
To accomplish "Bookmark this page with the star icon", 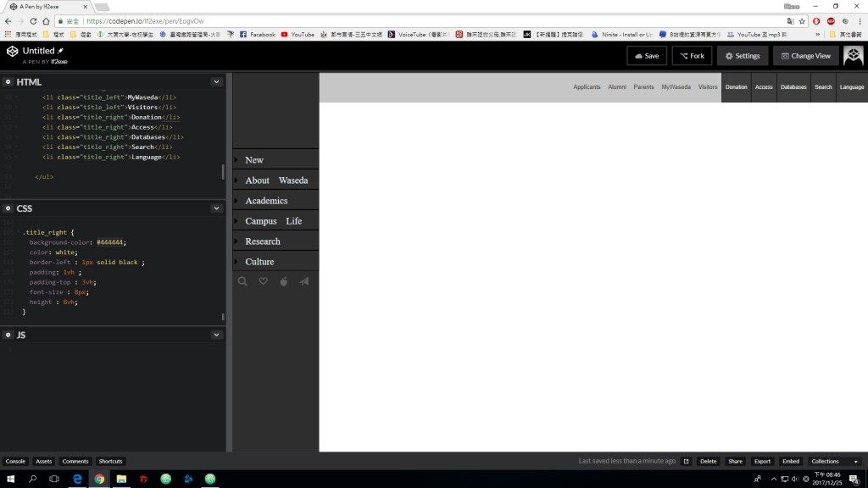I will coord(802,21).
